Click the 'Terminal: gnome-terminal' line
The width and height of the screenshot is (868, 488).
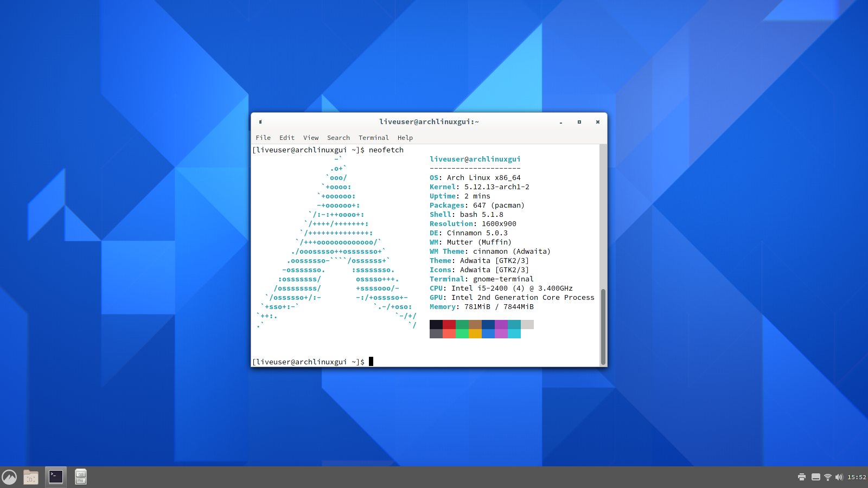point(482,279)
